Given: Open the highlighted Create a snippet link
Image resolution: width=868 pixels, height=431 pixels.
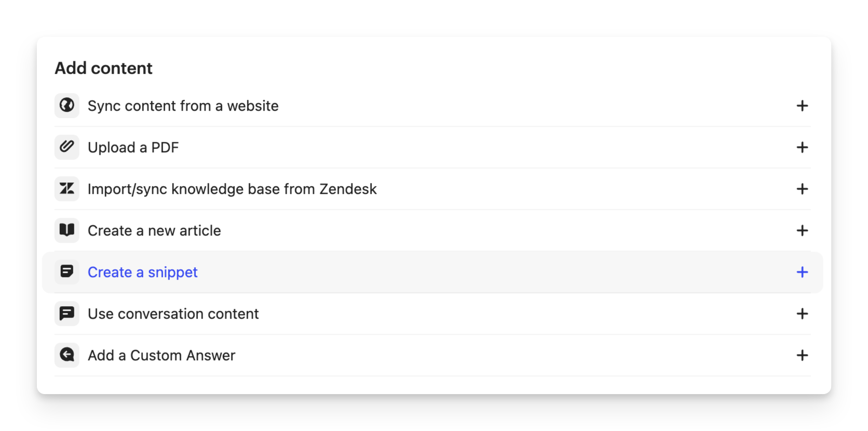Looking at the screenshot, I should pos(142,272).
